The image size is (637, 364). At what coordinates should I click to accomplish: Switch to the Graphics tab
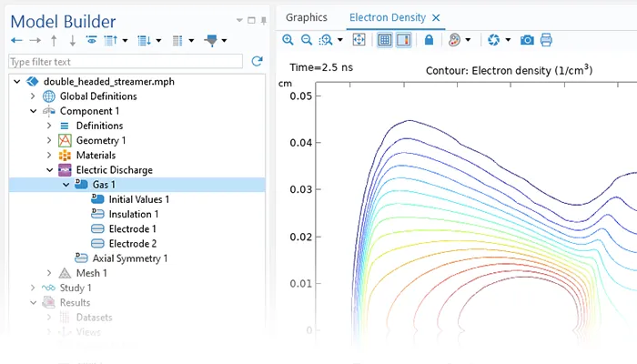click(307, 17)
